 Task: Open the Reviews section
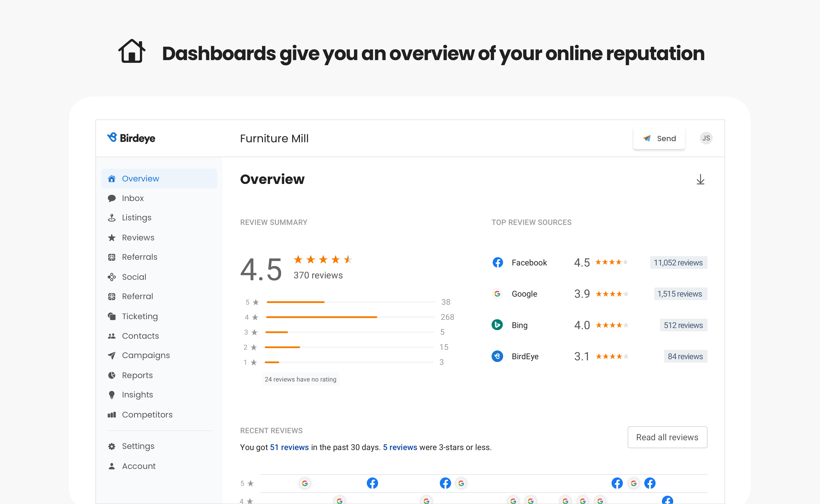[x=138, y=237]
